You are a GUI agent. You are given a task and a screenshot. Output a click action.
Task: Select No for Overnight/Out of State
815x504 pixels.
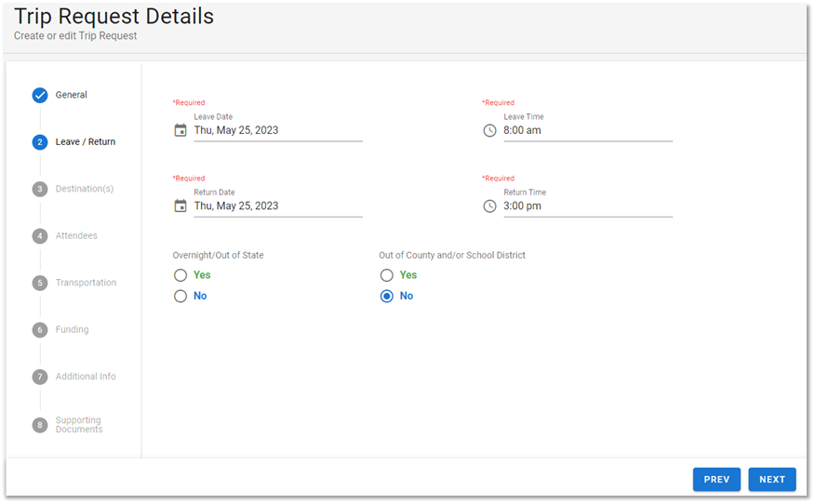180,296
